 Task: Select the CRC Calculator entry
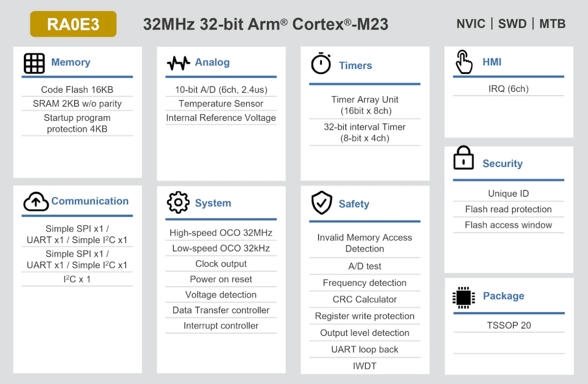click(x=365, y=299)
